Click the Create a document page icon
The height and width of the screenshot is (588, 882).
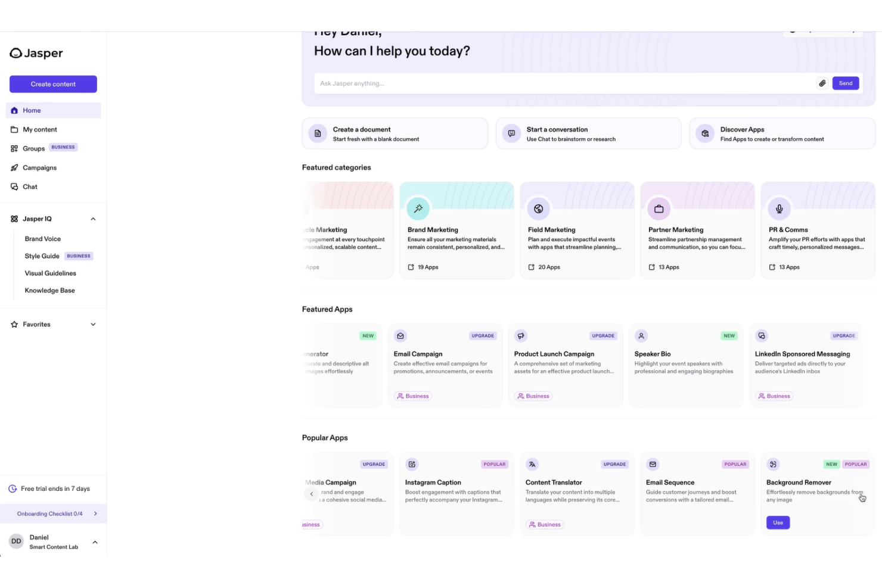tap(318, 133)
